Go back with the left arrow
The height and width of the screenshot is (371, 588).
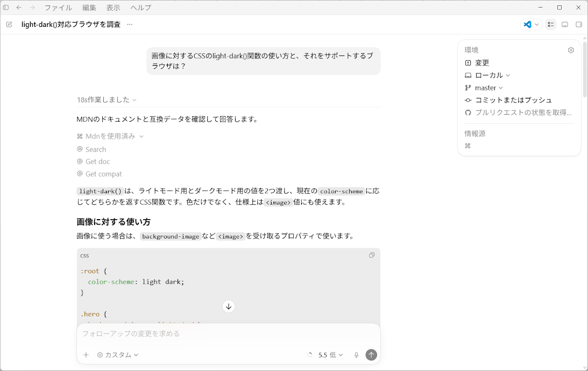(x=19, y=8)
